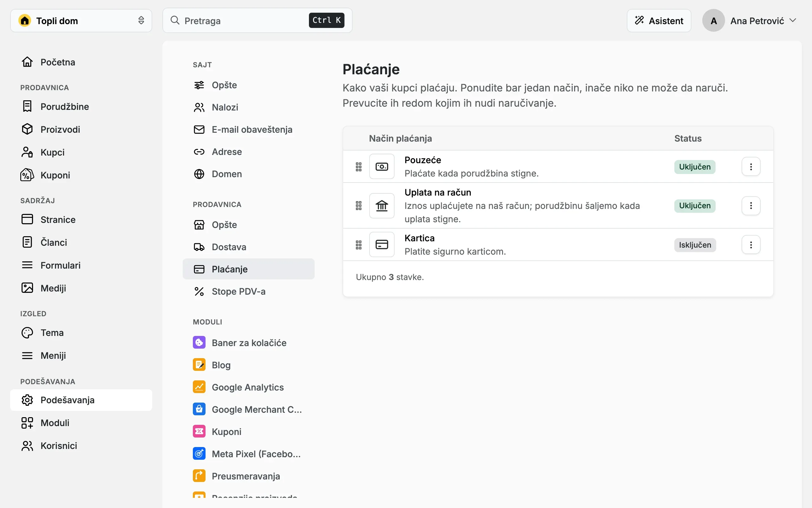812x508 pixels.
Task: Open the Asistent assistant
Action: click(x=659, y=21)
